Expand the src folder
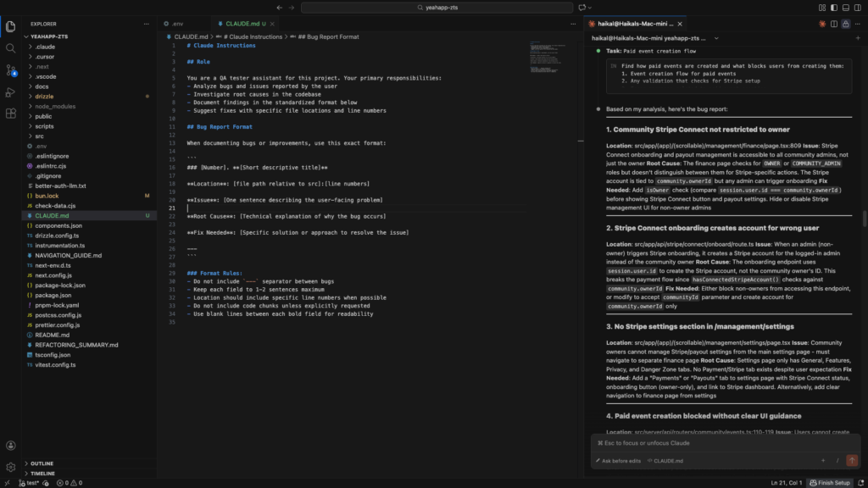The height and width of the screenshot is (488, 868). click(x=39, y=136)
